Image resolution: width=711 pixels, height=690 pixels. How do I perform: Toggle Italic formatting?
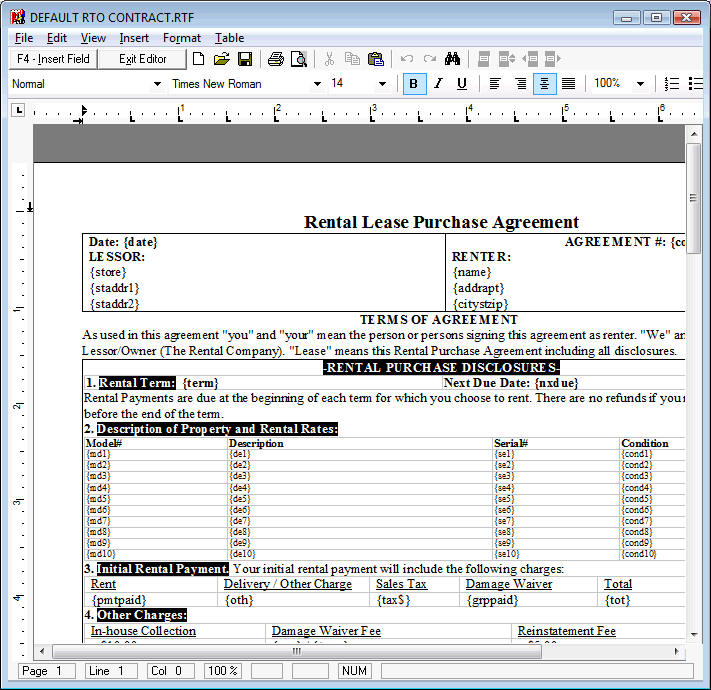coord(437,84)
